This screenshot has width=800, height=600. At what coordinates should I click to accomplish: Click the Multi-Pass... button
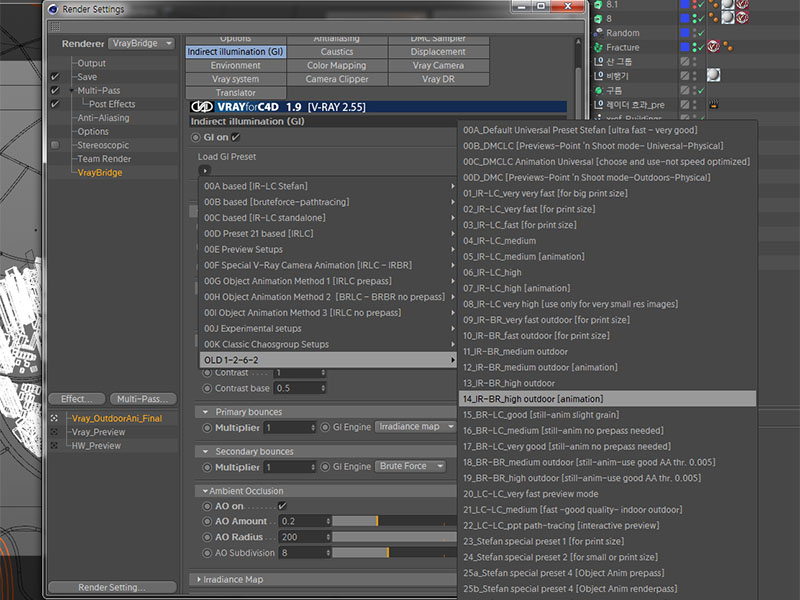click(143, 399)
